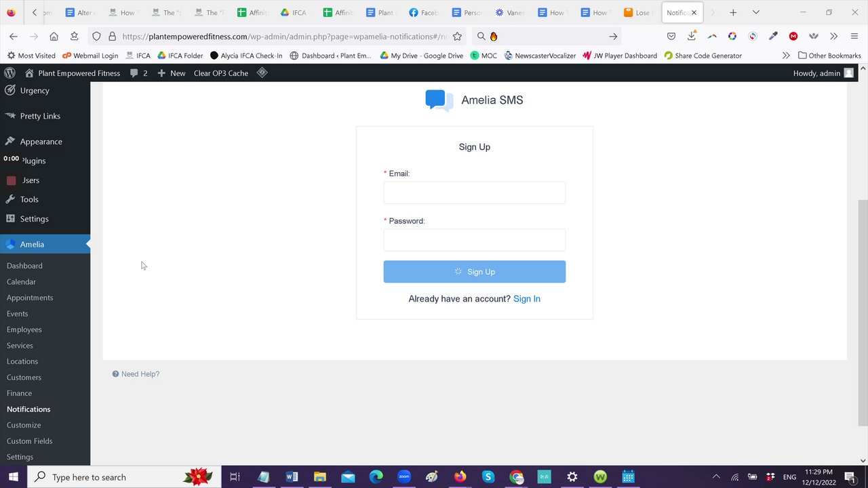Click the site padlock icon in address bar
Screen dimensions: 868x488
coord(112,37)
